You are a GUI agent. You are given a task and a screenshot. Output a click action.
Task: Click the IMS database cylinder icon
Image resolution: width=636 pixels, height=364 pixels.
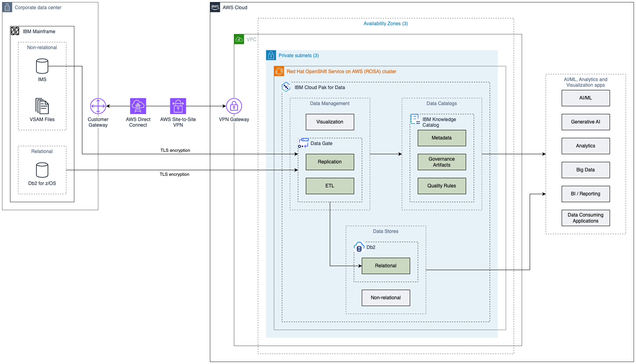(x=42, y=66)
